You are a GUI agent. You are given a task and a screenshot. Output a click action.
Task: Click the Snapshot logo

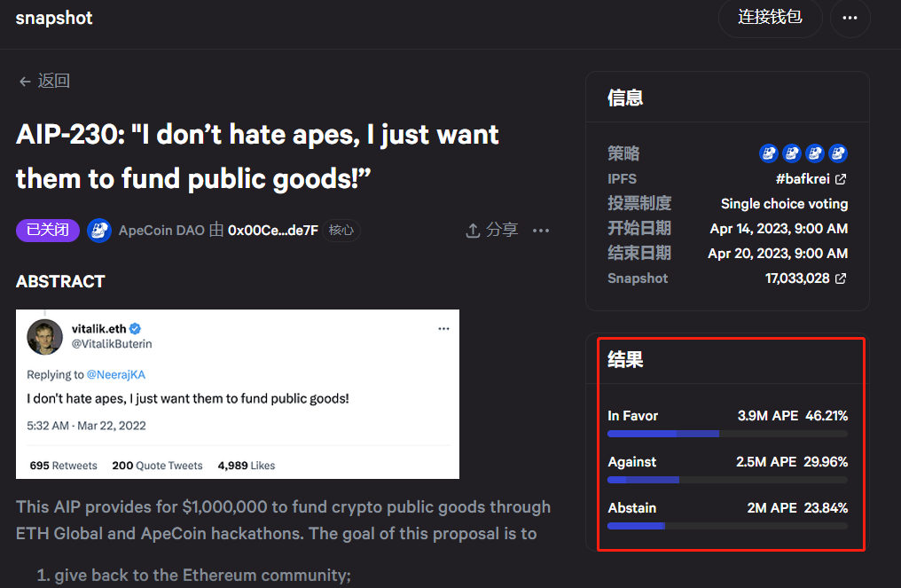coord(53,18)
